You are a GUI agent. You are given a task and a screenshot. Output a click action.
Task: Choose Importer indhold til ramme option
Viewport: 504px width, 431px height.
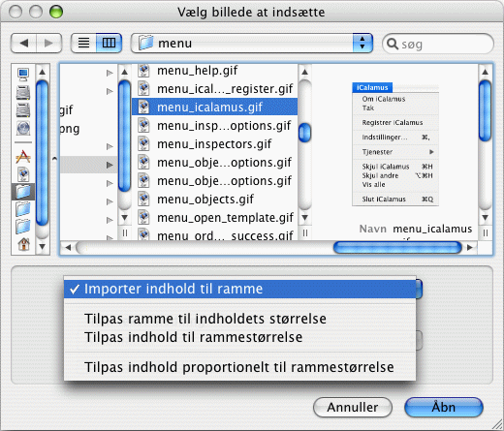[x=239, y=289]
